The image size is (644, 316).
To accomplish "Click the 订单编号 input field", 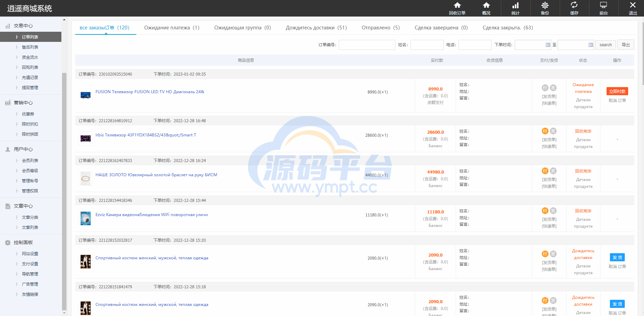I will click(x=367, y=45).
